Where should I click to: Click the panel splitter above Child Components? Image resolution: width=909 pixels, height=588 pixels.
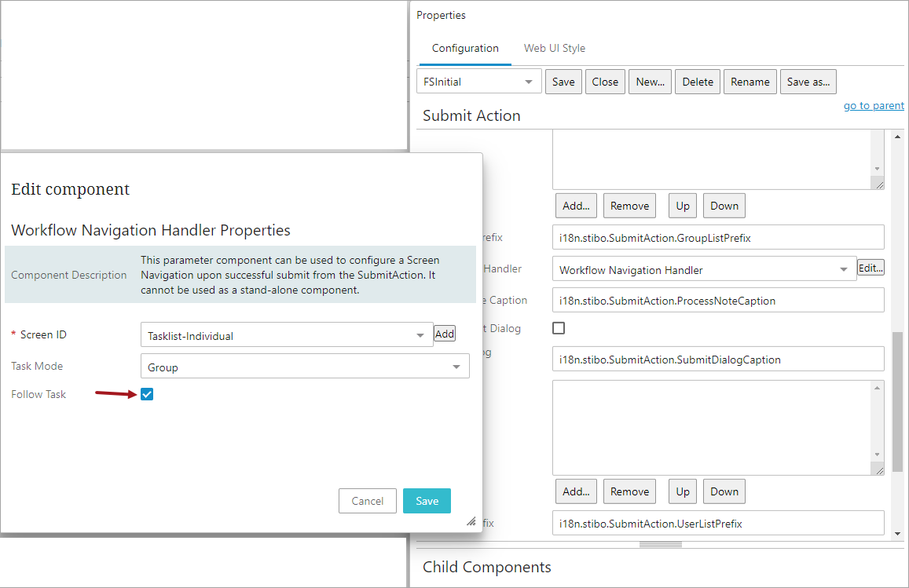pyautogui.click(x=660, y=545)
